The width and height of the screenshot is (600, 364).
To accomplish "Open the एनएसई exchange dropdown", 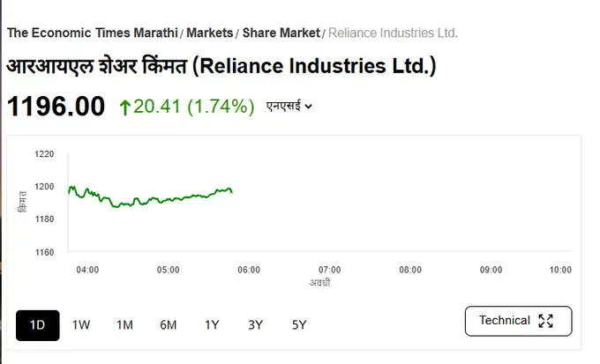I will tap(289, 107).
